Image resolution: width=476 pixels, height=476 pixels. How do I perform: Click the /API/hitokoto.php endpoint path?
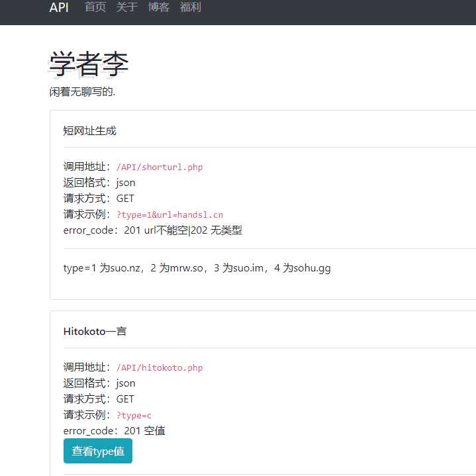tap(160, 368)
